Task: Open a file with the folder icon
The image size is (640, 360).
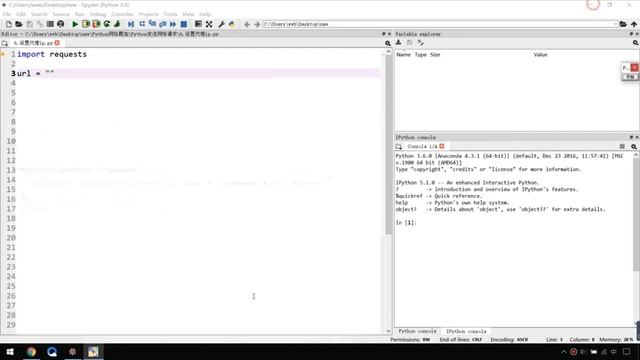Action: pos(19,24)
